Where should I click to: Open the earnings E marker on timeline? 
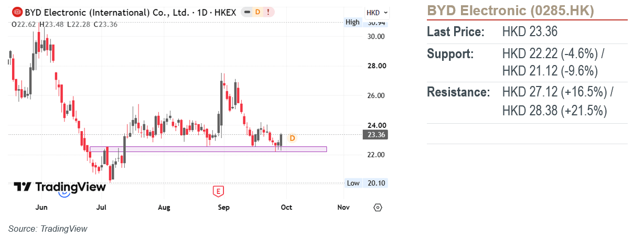218,191
